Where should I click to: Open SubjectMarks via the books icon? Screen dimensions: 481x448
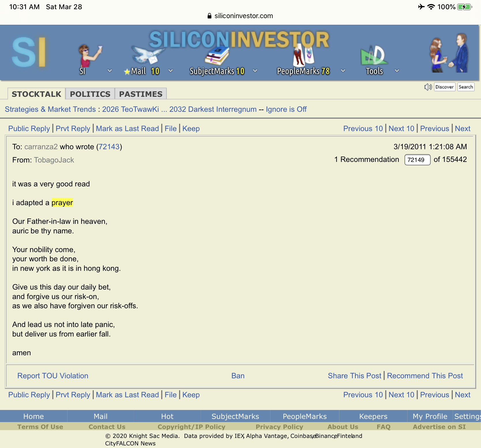pos(217,56)
